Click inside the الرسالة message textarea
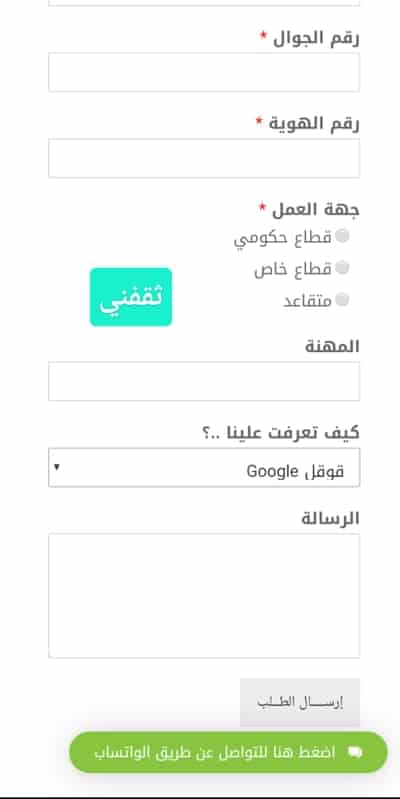The image size is (400, 799). [x=204, y=596]
